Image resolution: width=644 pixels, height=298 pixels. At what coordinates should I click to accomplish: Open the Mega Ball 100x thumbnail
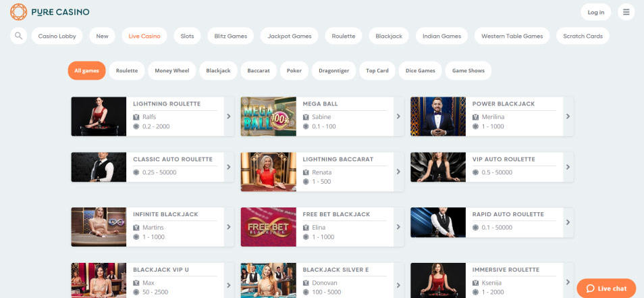pyautogui.click(x=268, y=116)
